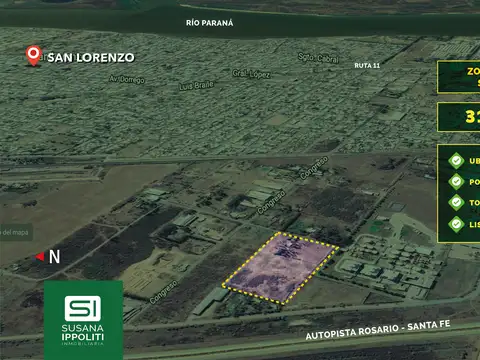Click the partial 'del mapa' attribution tag
The width and height of the screenshot is (480, 360).
coord(16,232)
